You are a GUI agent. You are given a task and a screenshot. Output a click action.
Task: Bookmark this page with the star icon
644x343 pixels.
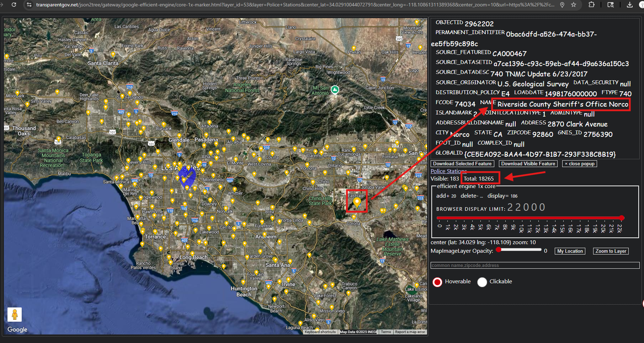coord(573,5)
